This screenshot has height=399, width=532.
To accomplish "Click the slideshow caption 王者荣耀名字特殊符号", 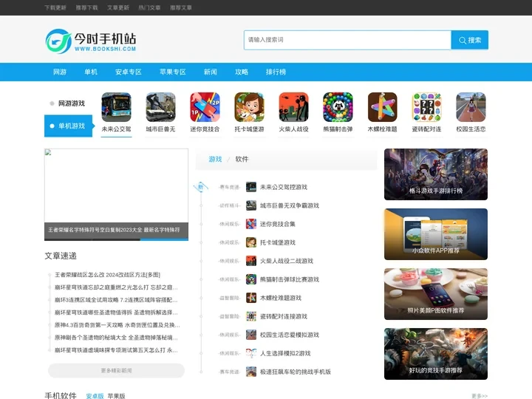I will (114, 230).
